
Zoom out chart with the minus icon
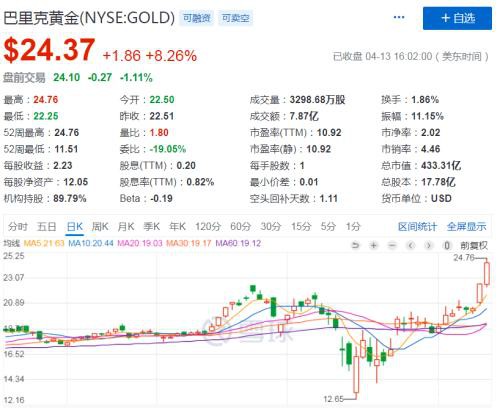392,246
